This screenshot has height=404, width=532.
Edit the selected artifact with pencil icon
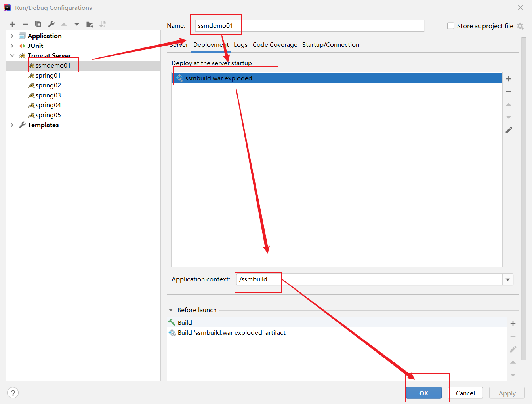coord(509,130)
